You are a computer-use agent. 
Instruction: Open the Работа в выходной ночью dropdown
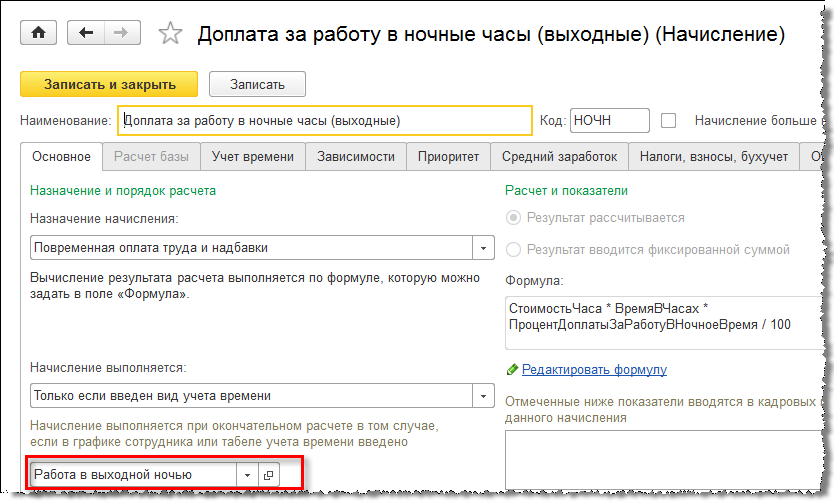(x=247, y=475)
